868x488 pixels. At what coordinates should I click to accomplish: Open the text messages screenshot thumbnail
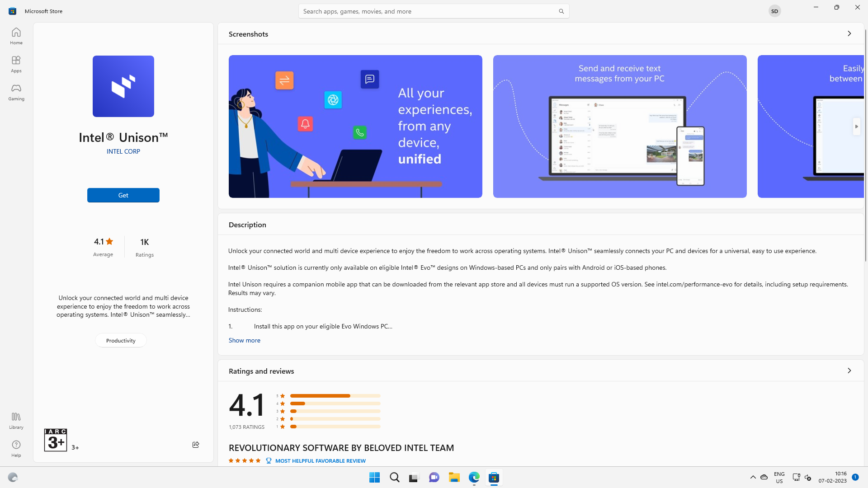point(620,127)
